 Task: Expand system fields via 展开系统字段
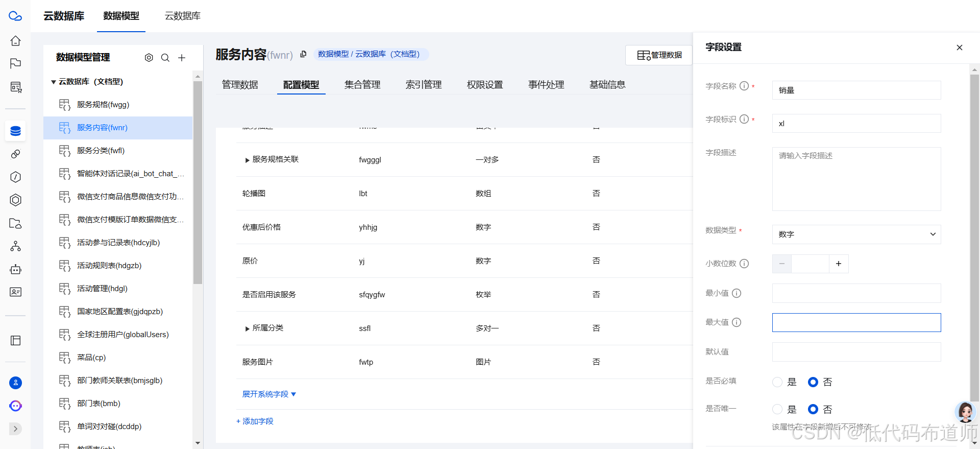(x=269, y=394)
